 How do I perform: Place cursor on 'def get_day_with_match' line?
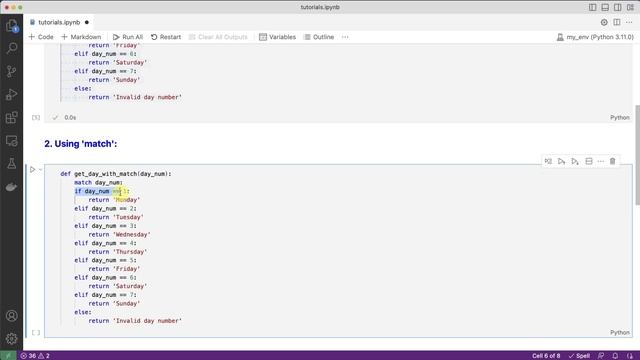tap(116, 174)
